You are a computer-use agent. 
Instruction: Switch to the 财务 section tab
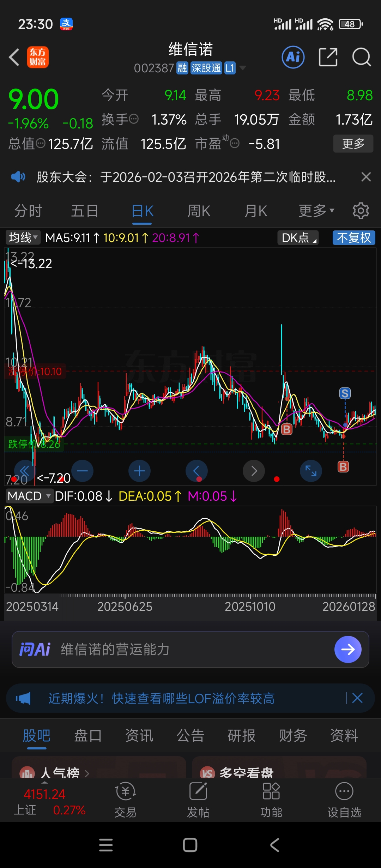[x=293, y=736]
